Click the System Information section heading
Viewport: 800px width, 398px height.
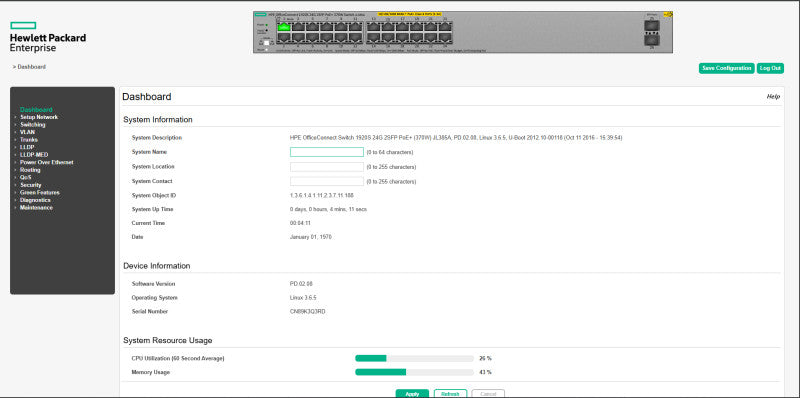(x=158, y=120)
